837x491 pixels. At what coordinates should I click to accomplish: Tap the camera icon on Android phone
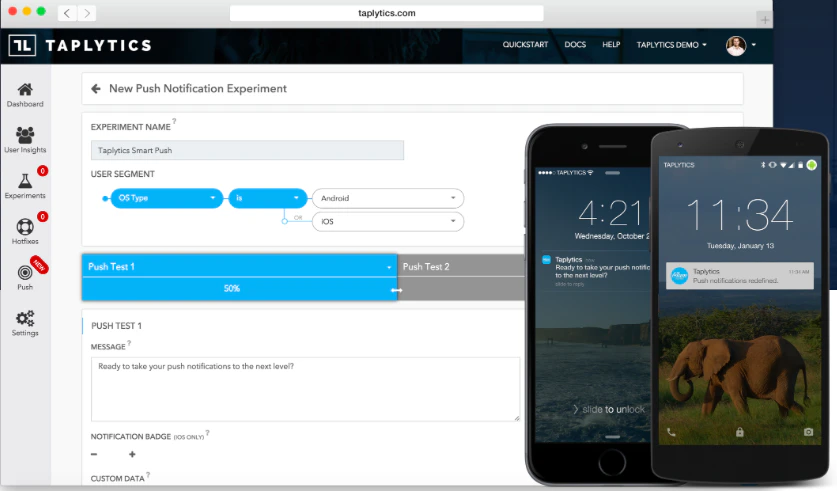tap(808, 432)
